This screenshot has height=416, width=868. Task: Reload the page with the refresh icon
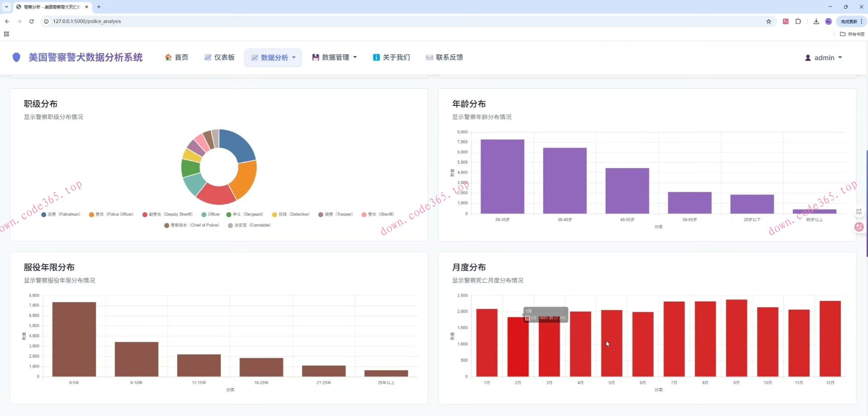pyautogui.click(x=32, y=21)
